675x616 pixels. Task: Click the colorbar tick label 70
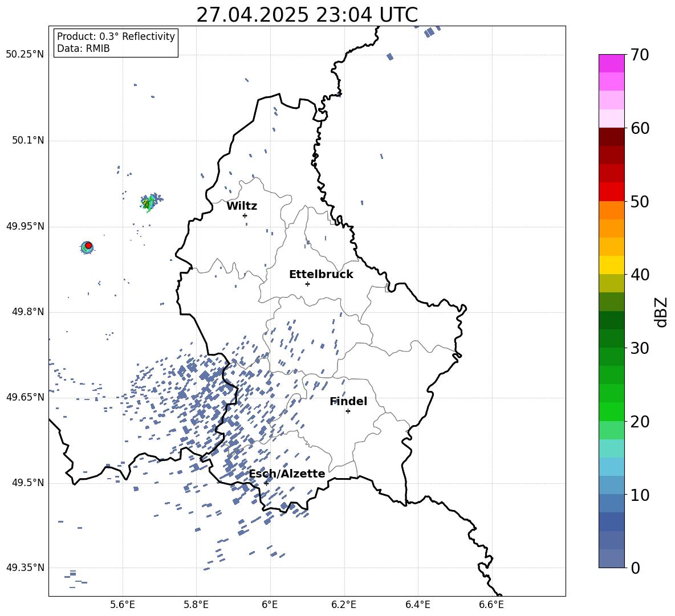coord(640,55)
